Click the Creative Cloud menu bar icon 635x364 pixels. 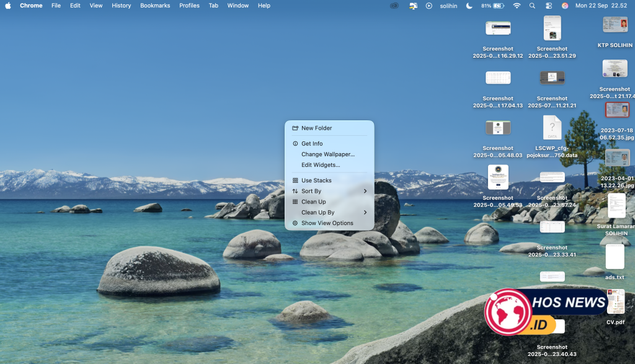(x=394, y=6)
